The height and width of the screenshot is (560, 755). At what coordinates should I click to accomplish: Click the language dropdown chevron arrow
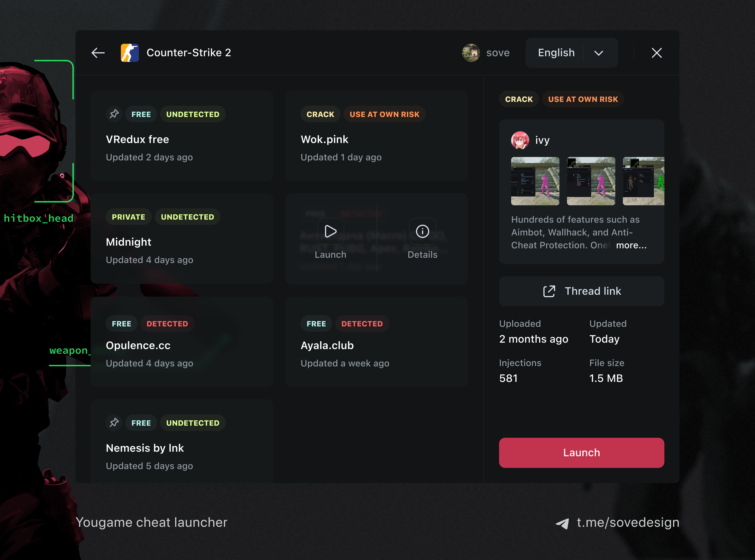coord(599,53)
